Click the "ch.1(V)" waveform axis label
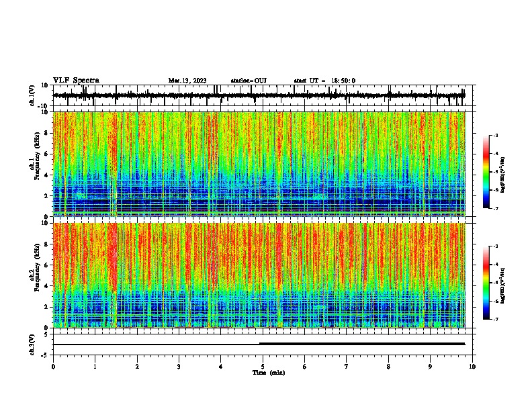Viewport: 532px width, 411px height. (32, 95)
